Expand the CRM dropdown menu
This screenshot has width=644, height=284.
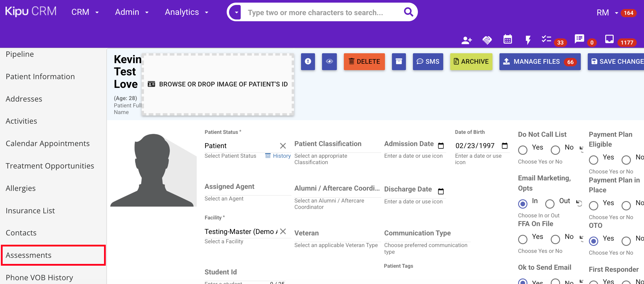click(x=85, y=12)
